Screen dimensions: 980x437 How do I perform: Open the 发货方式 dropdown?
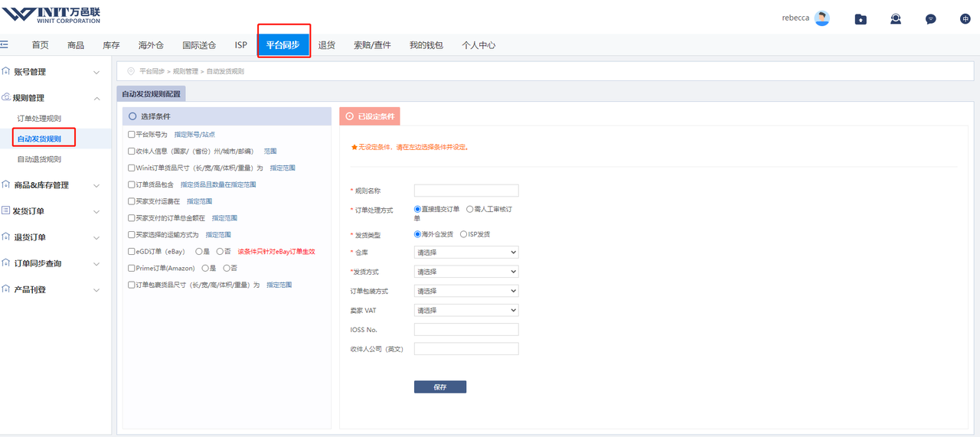[466, 271]
